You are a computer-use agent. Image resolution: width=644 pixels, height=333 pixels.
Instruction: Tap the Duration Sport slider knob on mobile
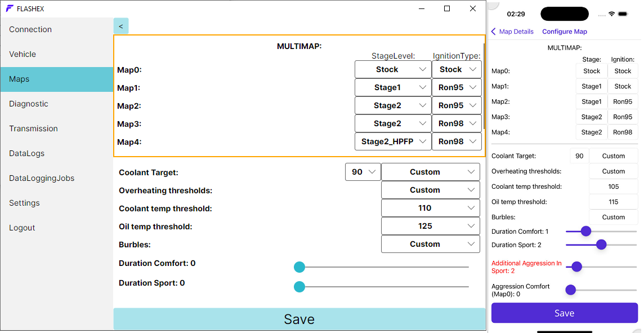point(601,245)
